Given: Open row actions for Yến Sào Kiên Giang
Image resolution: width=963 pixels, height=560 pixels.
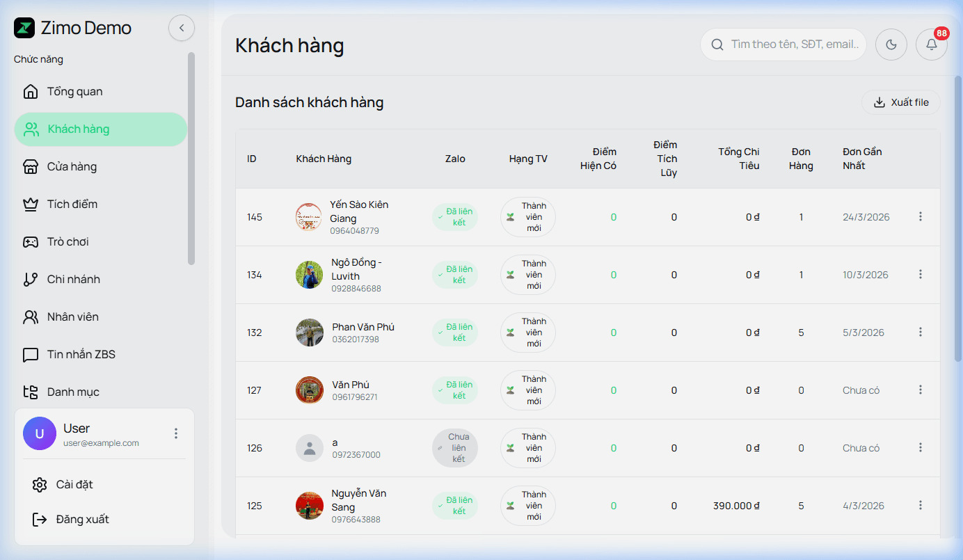Looking at the screenshot, I should click(x=920, y=217).
